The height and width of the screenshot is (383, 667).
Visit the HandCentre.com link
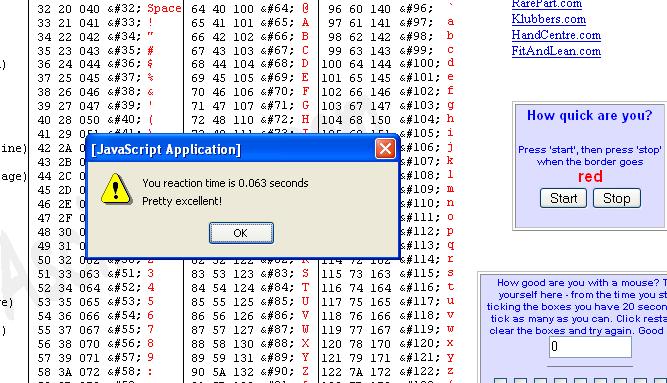click(556, 35)
